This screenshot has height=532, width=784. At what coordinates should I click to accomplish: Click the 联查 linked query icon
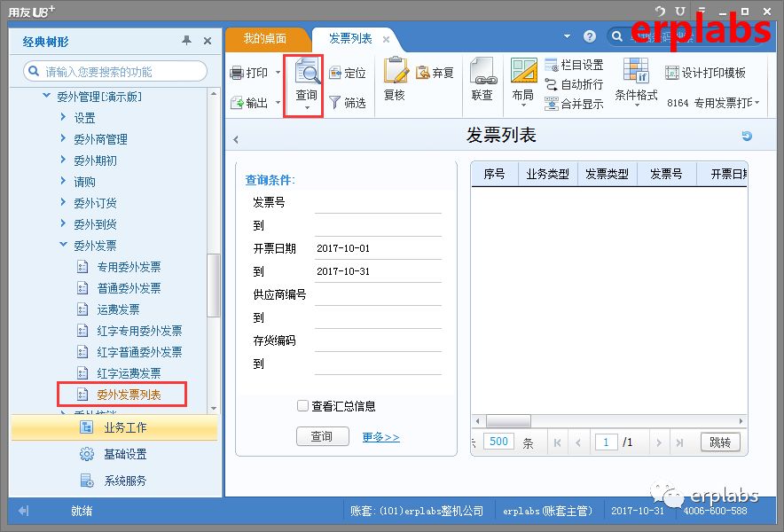[482, 71]
